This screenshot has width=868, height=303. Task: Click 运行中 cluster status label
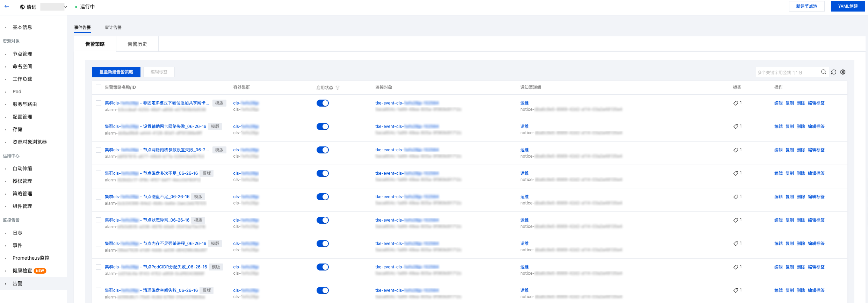(87, 7)
